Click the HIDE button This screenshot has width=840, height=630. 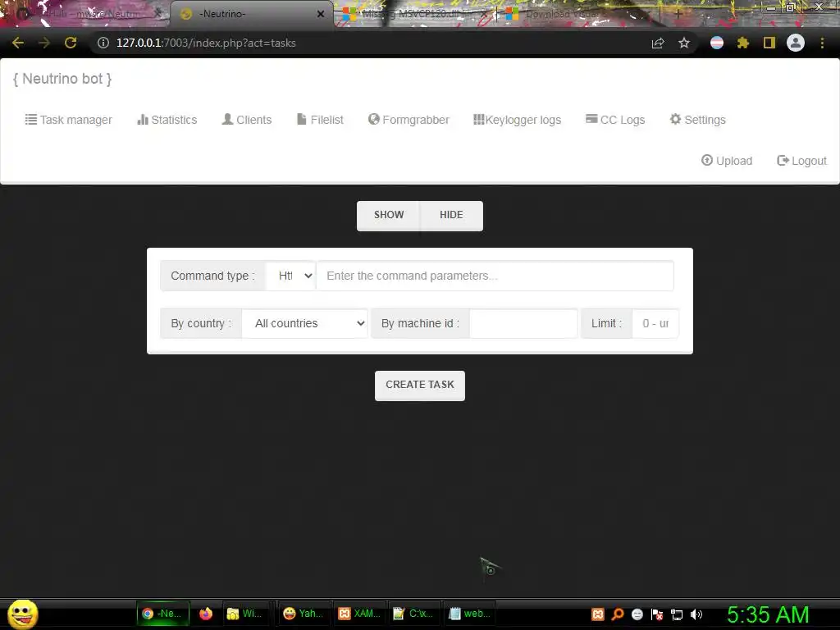coord(451,216)
